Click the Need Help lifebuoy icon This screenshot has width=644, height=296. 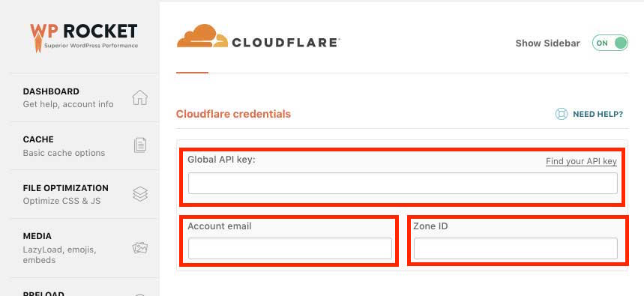(561, 114)
